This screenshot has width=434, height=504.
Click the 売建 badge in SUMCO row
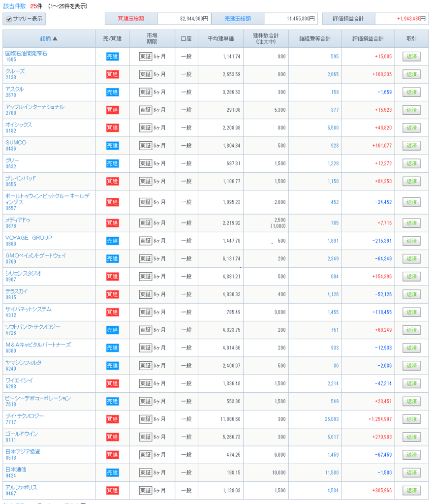pyautogui.click(x=112, y=146)
